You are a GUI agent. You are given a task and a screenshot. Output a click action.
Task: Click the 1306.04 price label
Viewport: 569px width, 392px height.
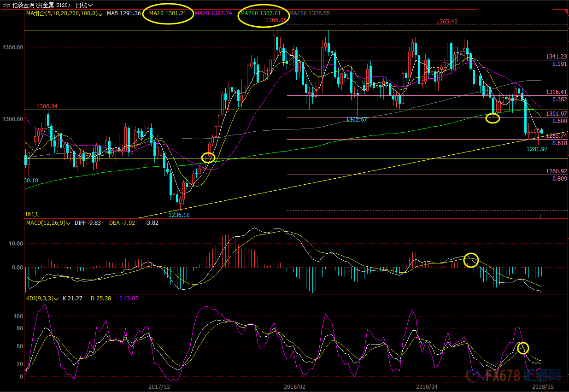47,106
